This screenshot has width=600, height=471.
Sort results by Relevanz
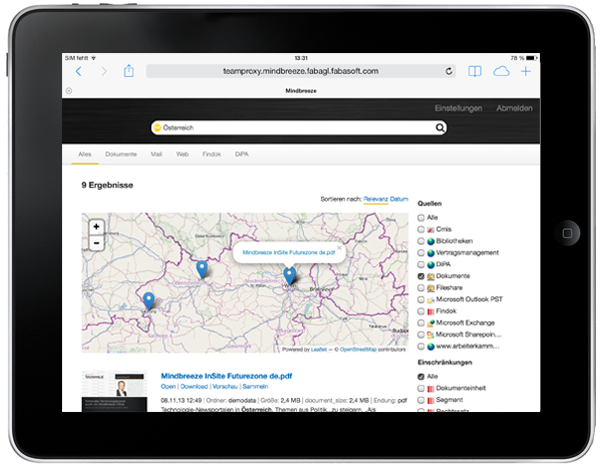click(x=376, y=199)
